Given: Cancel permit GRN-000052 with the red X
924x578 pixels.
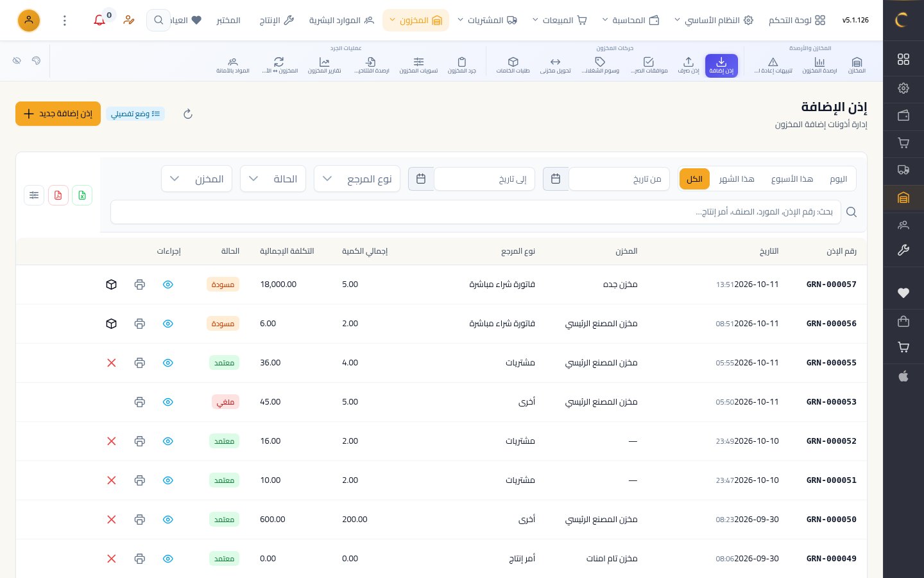Looking at the screenshot, I should point(112,441).
